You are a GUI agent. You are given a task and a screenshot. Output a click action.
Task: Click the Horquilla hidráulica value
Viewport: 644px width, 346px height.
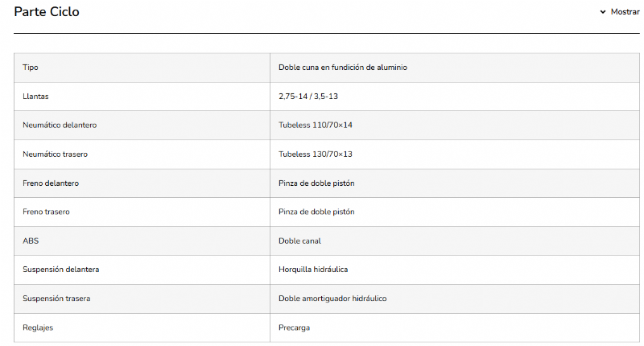(313, 270)
